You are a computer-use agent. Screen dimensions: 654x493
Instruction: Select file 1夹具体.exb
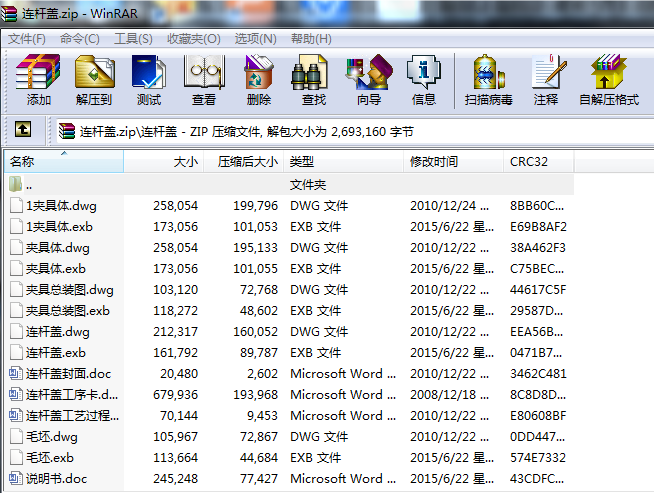coord(59,226)
